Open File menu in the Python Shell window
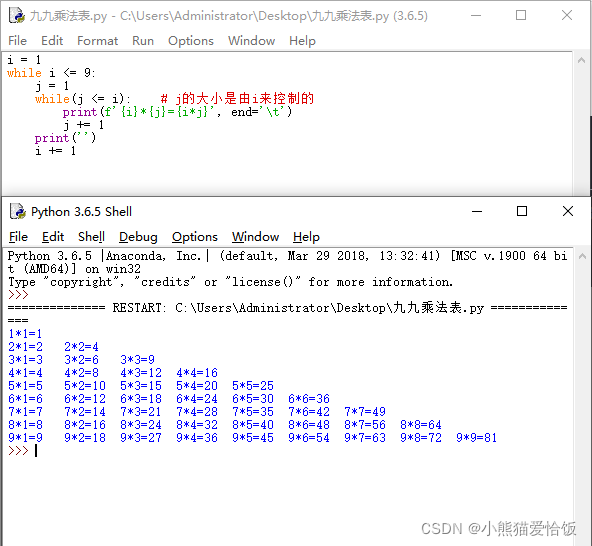Screen dimensions: 592x546 coord(18,237)
